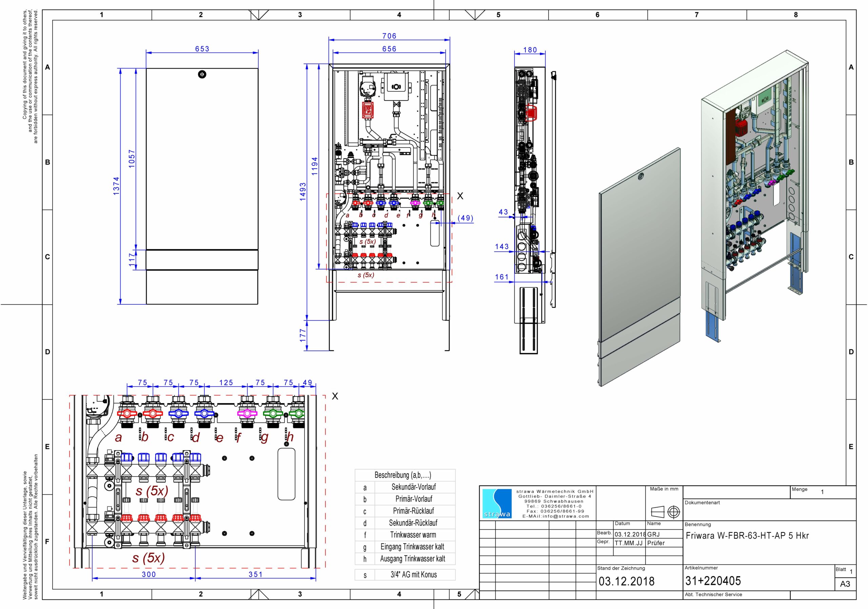Select the 351 bottom dimension

click(x=255, y=574)
